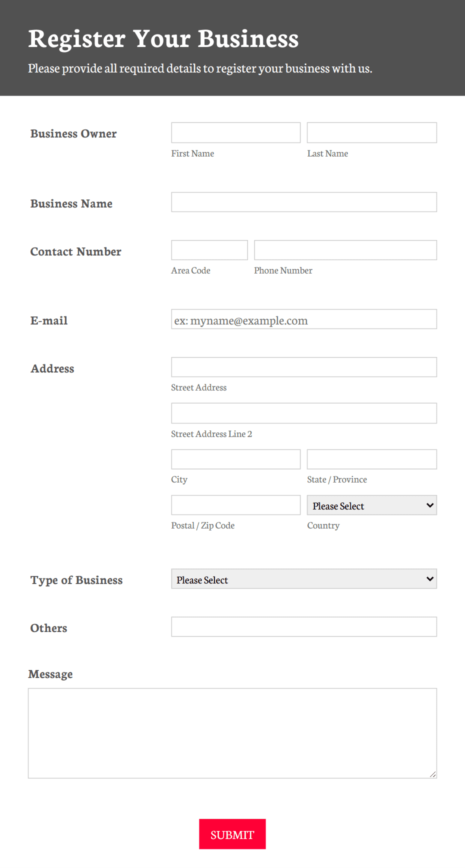Image resolution: width=465 pixels, height=868 pixels.
Task: Open the Country dropdown
Action: pyautogui.click(x=371, y=505)
